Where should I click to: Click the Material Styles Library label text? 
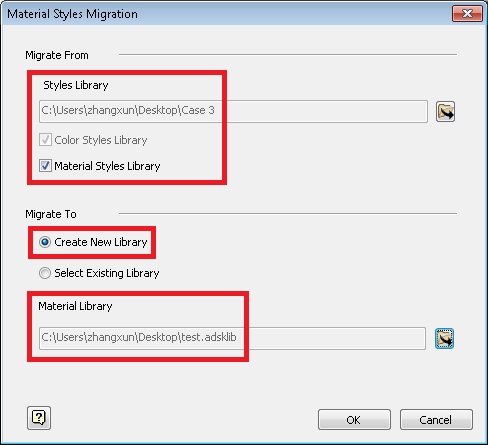click(x=107, y=166)
